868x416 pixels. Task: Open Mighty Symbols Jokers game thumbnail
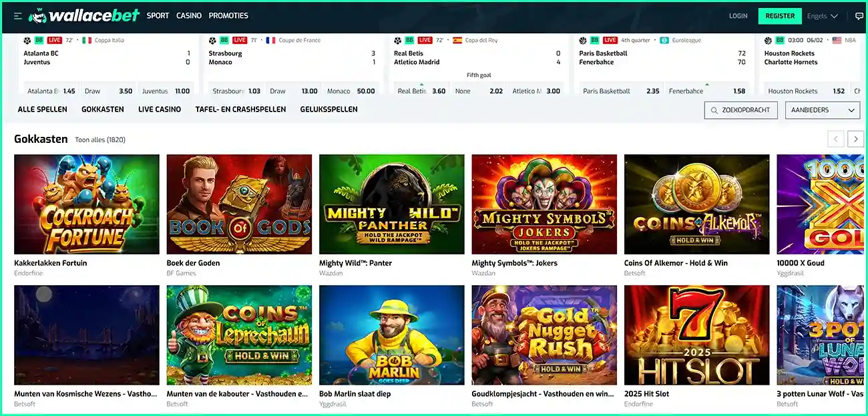click(x=544, y=204)
